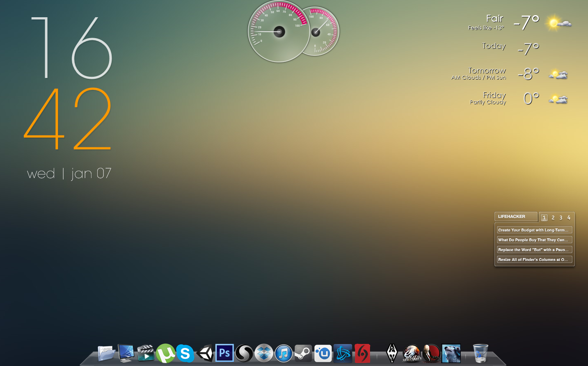This screenshot has width=588, height=366.
Task: Open Photoshop from the dock
Action: (224, 353)
